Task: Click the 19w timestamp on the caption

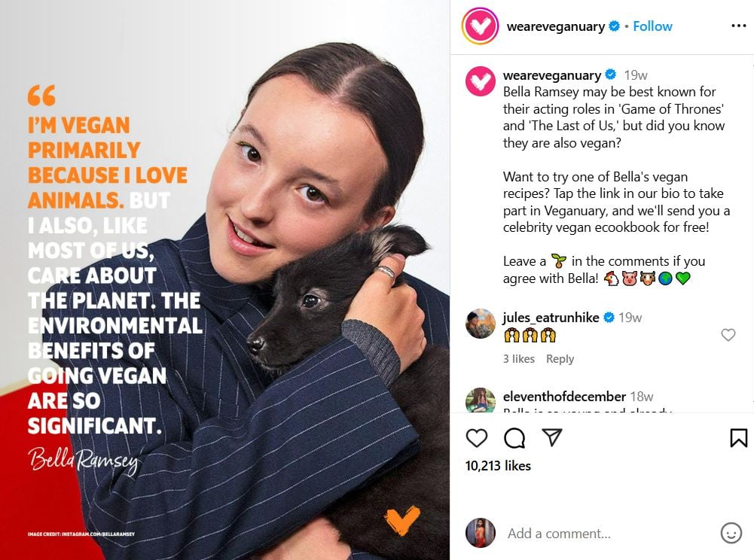Action: pos(635,75)
